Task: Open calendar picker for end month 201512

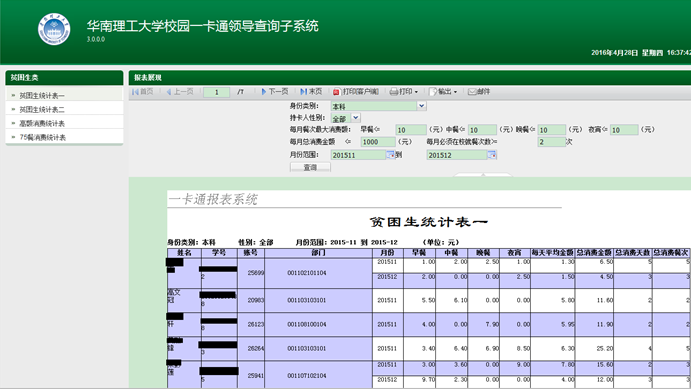Action: click(x=492, y=155)
